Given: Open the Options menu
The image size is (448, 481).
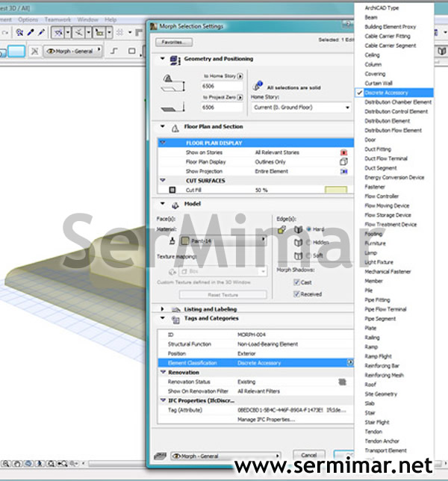Looking at the screenshot, I should 28,19.
